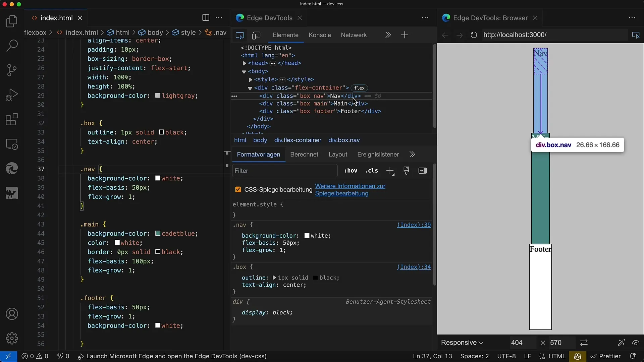644x362 pixels.
Task: Open Microsoft Edge Tools activity bar icon
Action: click(12, 169)
